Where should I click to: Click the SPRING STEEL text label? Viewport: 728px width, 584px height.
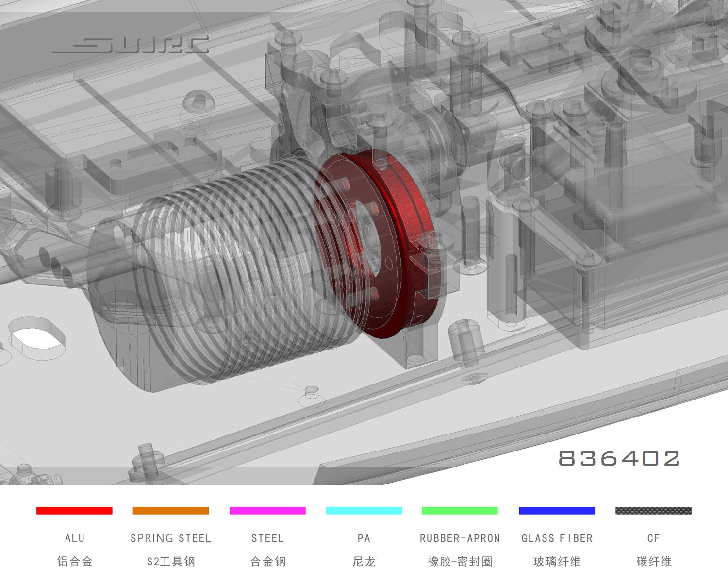(171, 538)
